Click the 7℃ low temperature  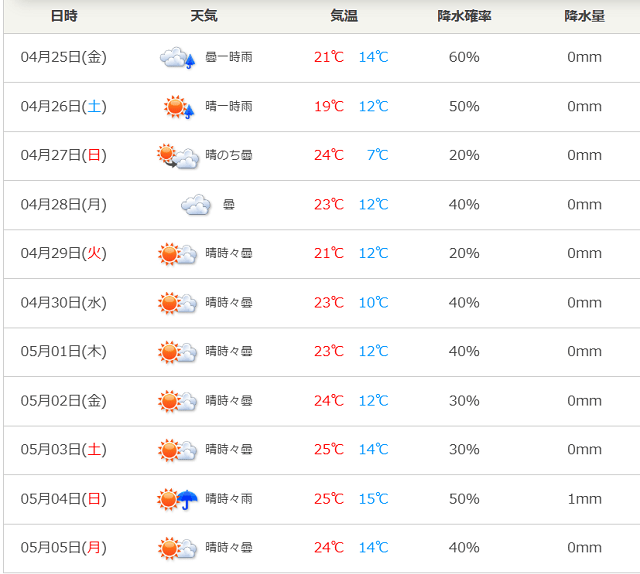point(378,155)
